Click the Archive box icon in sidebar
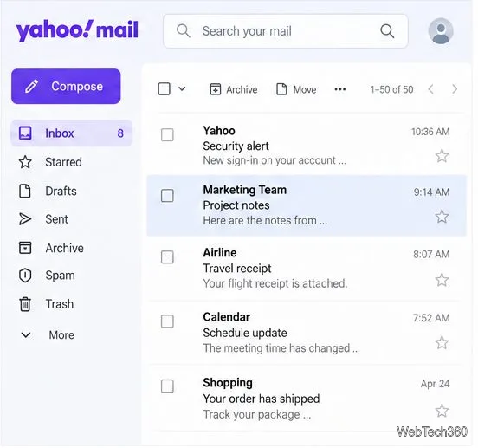Image resolution: width=478 pixels, height=448 pixels. pyautogui.click(x=25, y=248)
